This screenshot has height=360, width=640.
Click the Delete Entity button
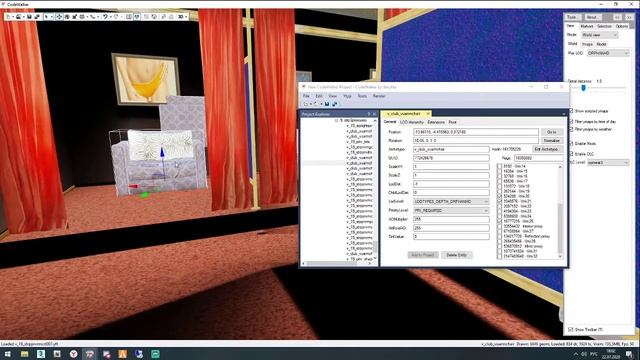point(456,255)
